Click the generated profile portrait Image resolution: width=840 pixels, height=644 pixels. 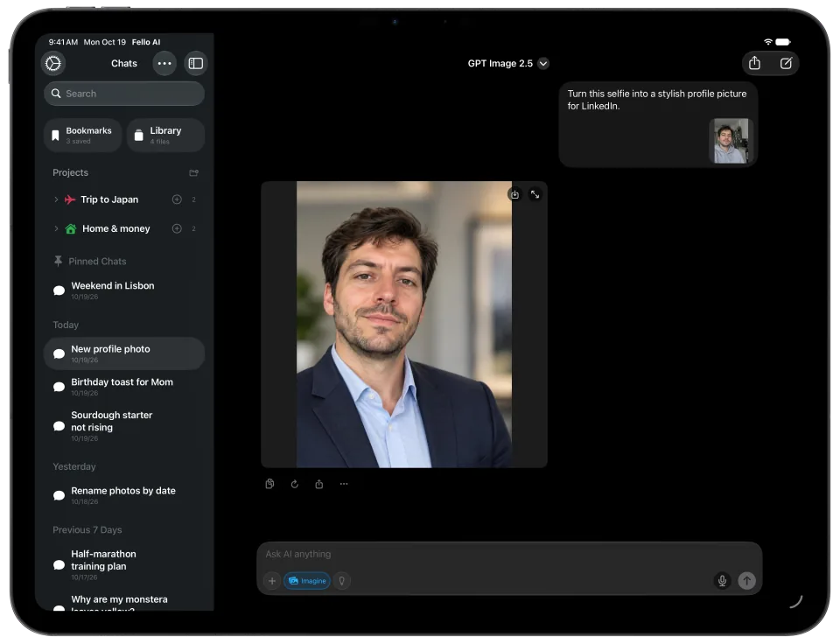coord(404,324)
